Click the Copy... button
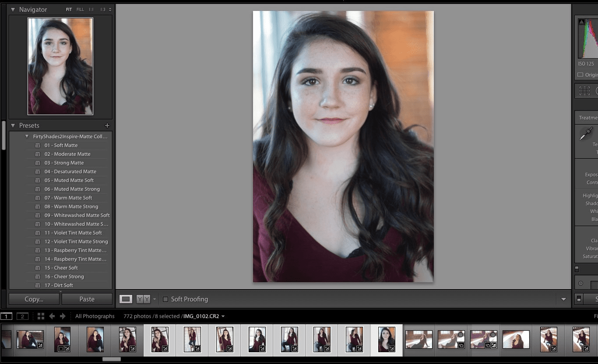This screenshot has height=364, width=598. pyautogui.click(x=33, y=299)
